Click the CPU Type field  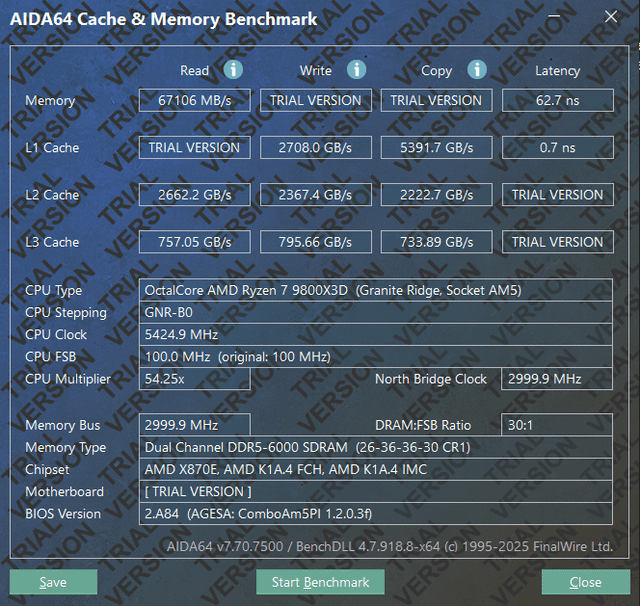click(376, 291)
